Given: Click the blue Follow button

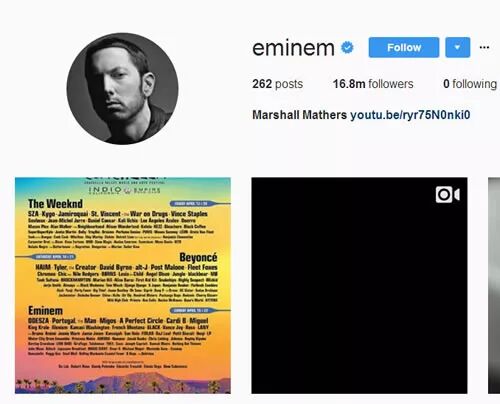Looking at the screenshot, I should (404, 47).
